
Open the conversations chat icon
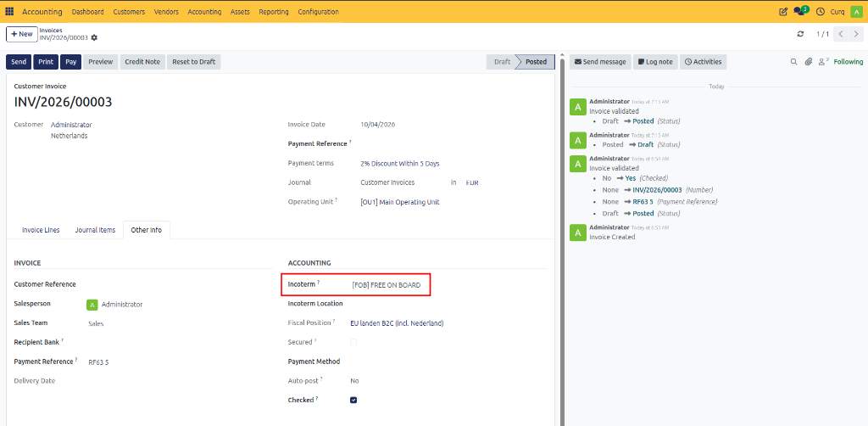point(800,11)
